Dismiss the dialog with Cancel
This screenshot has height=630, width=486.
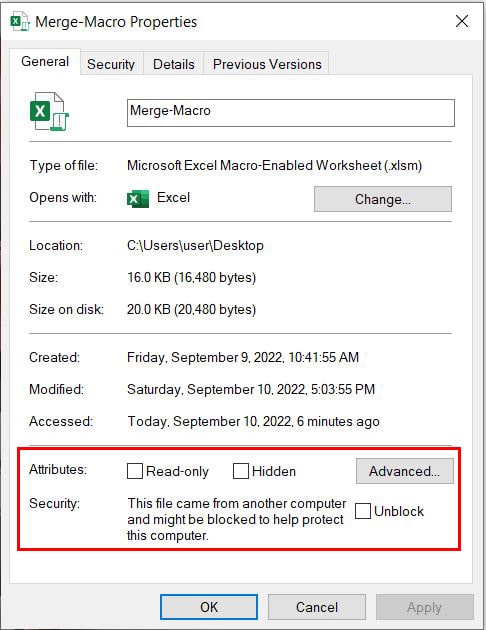coord(317,607)
